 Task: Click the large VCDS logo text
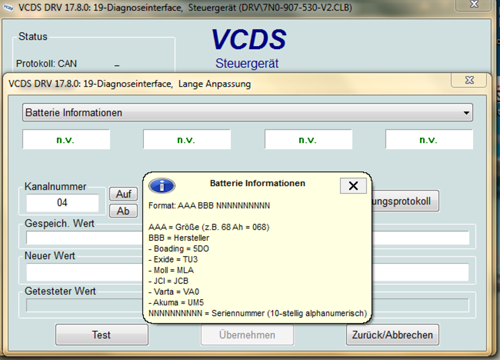click(x=249, y=39)
